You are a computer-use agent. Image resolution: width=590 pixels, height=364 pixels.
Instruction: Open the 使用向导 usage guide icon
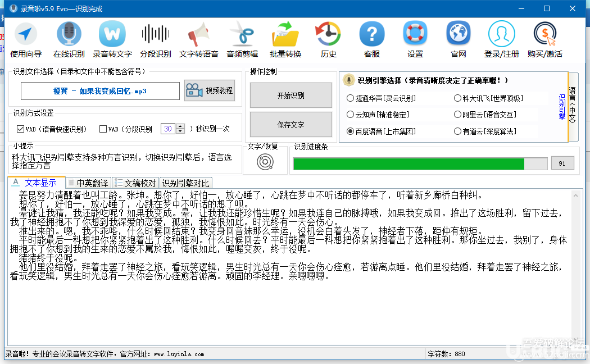[x=26, y=39]
